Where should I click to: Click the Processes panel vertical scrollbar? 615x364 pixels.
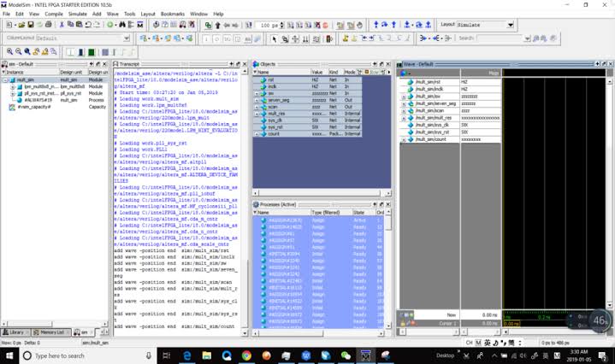point(388,268)
